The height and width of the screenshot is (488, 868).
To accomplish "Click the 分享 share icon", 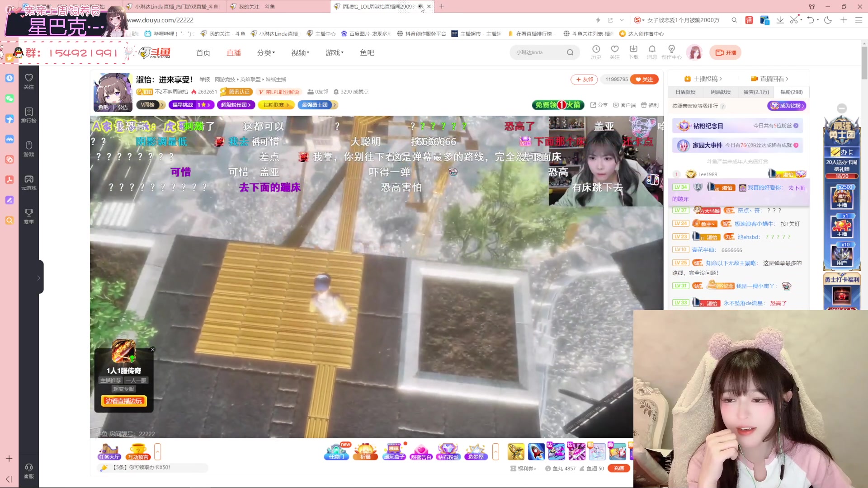I will [599, 105].
